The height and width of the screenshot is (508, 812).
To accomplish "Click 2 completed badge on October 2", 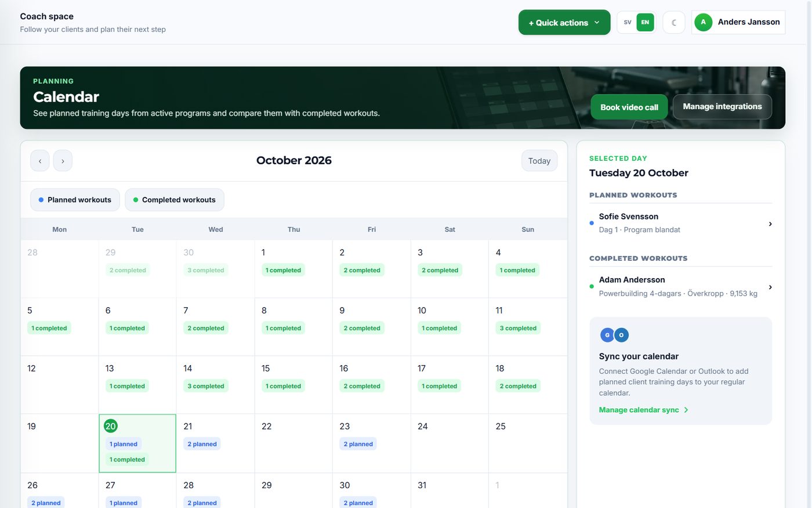I will click(362, 270).
